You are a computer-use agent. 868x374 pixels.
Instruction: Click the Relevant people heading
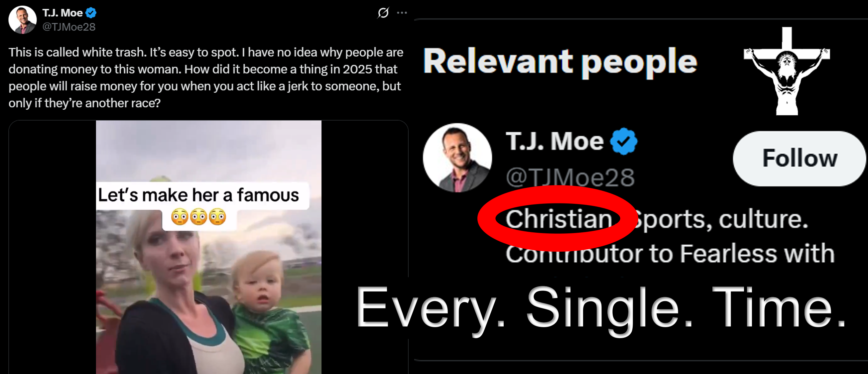(560, 62)
